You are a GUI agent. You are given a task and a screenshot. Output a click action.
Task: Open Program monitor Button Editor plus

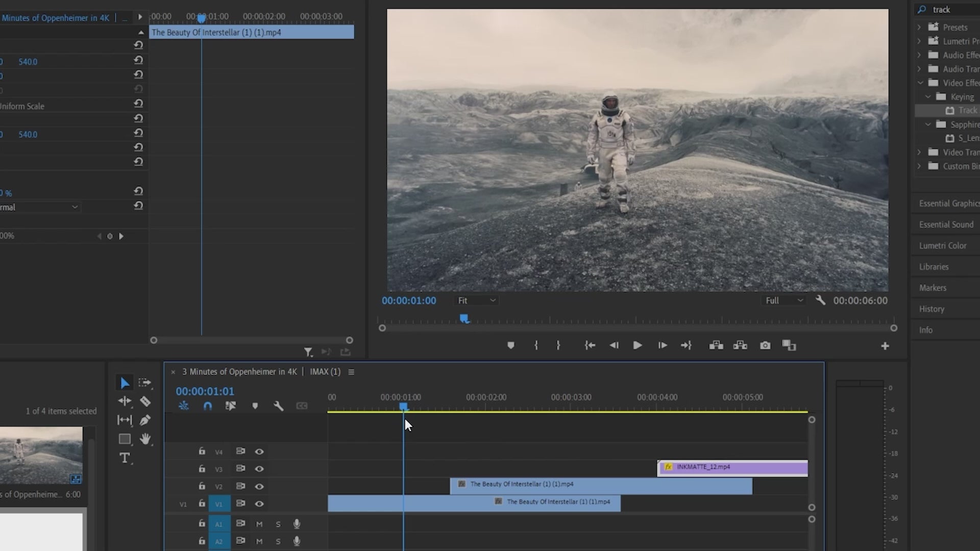point(885,346)
